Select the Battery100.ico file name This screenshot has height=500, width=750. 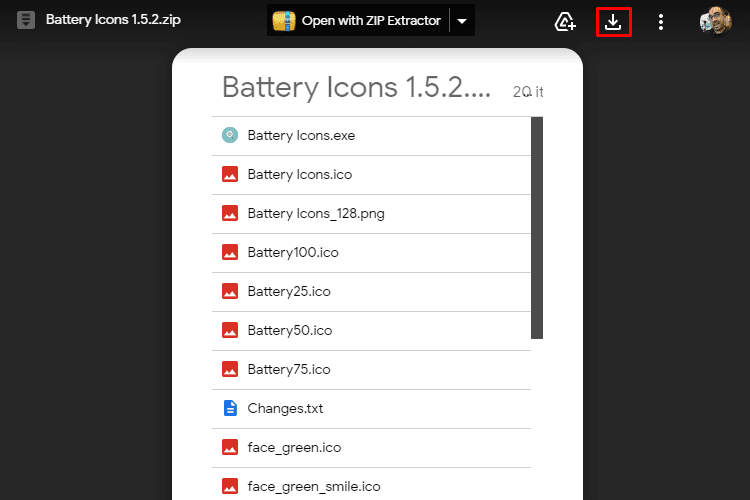[293, 252]
